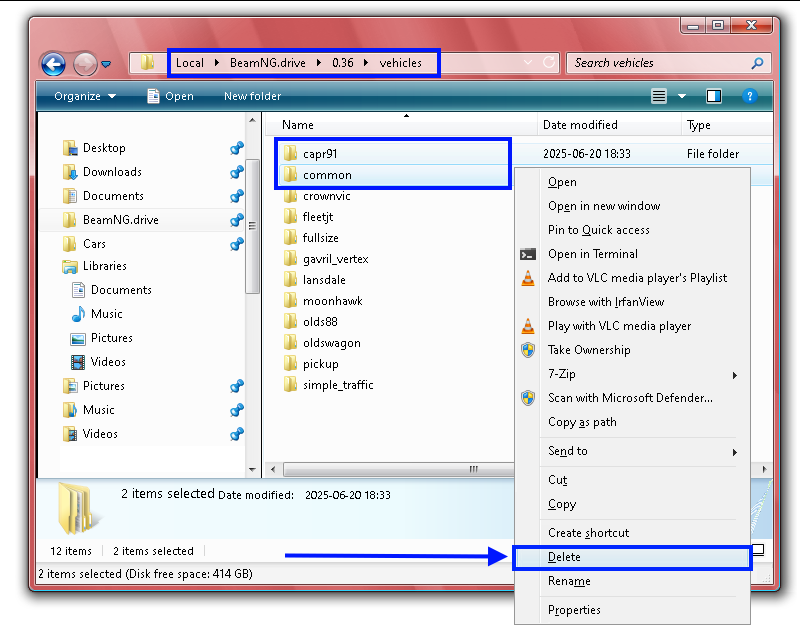Click the Back navigation arrow
The image size is (800, 634).
click(53, 65)
